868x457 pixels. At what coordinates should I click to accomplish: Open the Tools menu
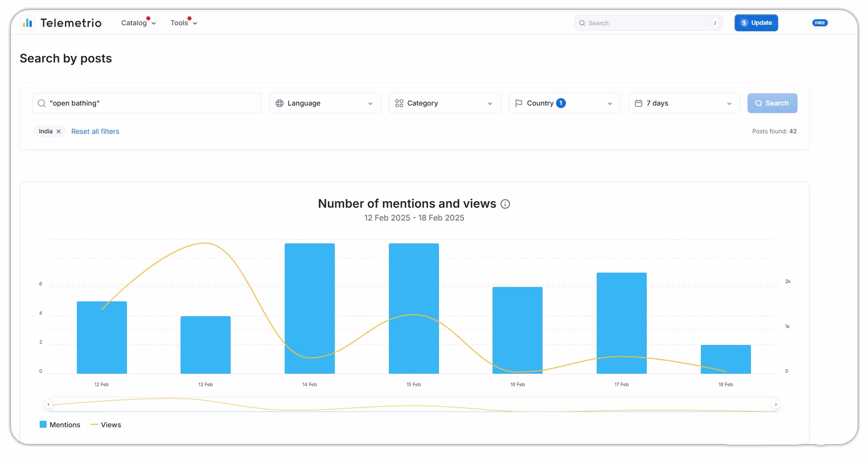click(184, 23)
